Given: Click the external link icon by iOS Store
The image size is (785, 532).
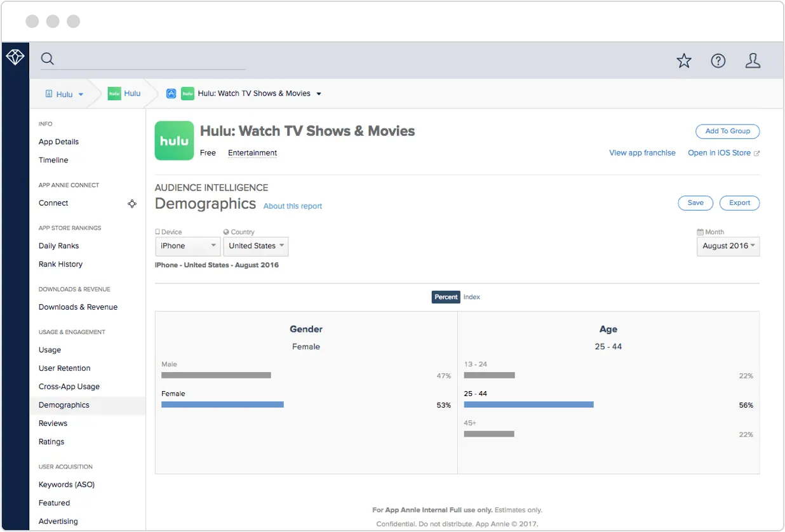Looking at the screenshot, I should (756, 153).
